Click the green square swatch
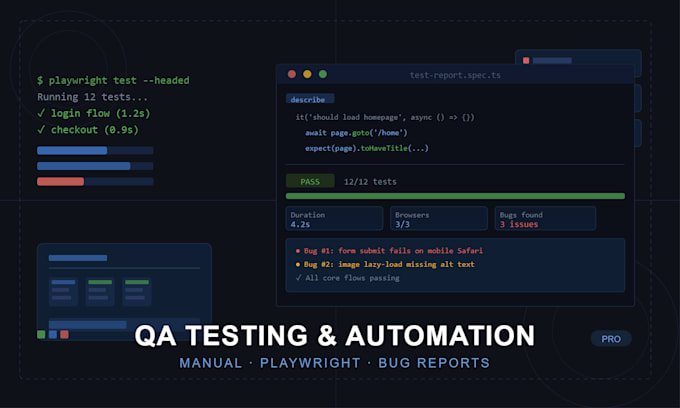680x408 pixels. click(x=41, y=334)
